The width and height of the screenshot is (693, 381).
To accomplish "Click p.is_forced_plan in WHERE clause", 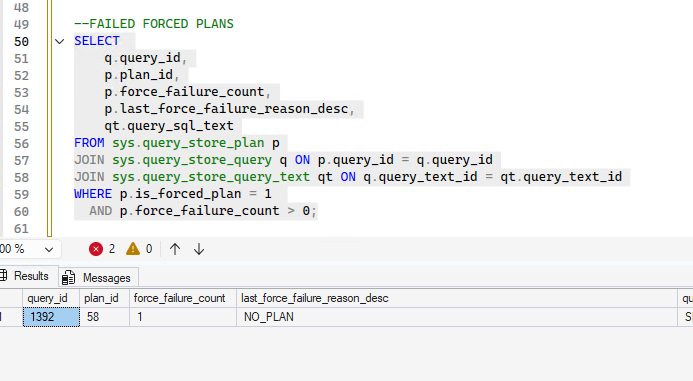I will coord(180,194).
